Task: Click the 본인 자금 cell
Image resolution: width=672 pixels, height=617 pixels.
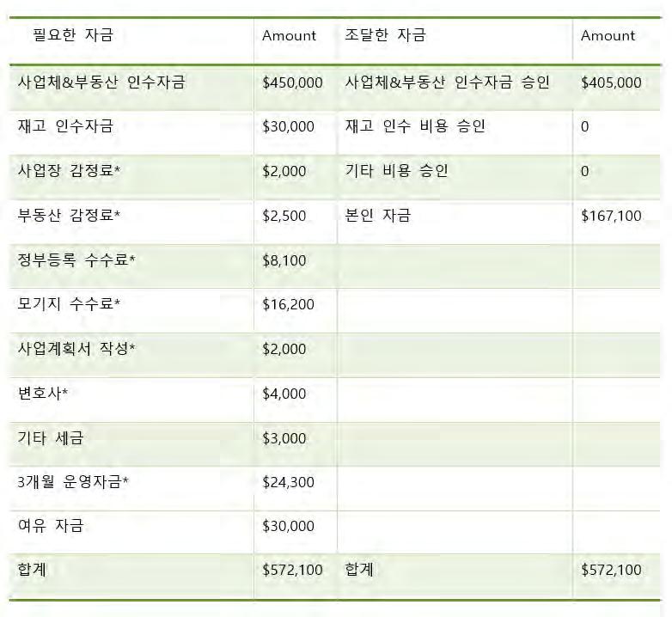Action: (x=377, y=215)
